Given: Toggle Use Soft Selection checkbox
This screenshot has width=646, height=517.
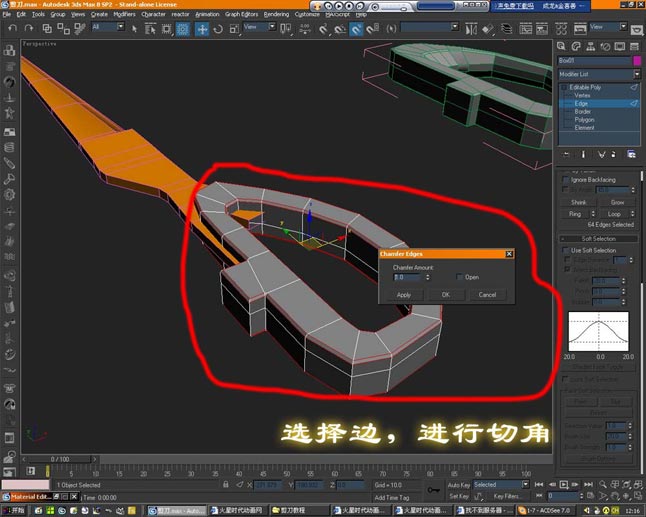Looking at the screenshot, I should 566,250.
